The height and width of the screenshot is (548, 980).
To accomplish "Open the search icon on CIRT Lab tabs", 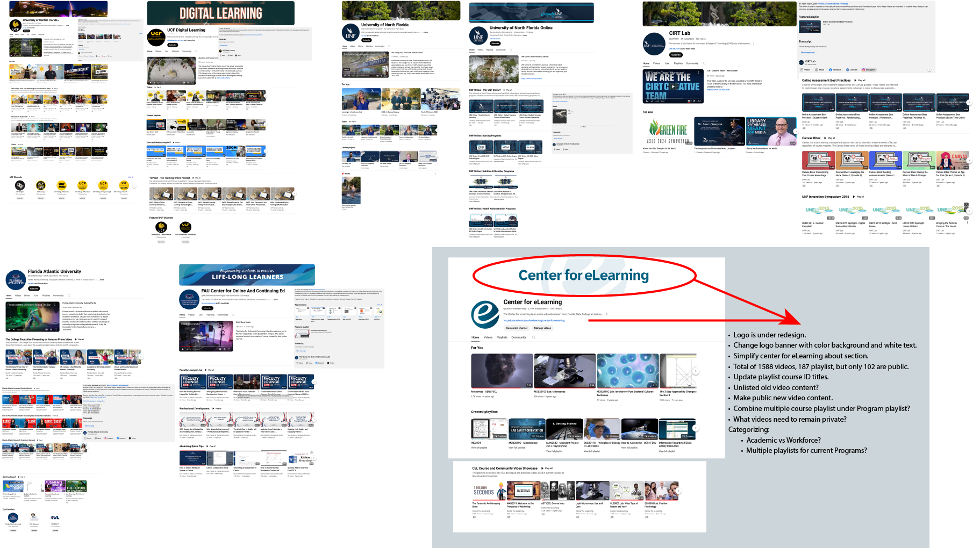I will click(x=704, y=63).
